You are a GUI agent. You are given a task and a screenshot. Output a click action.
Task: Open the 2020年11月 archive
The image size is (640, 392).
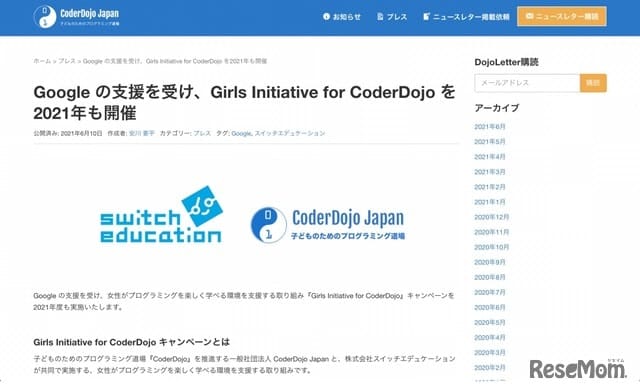(491, 232)
